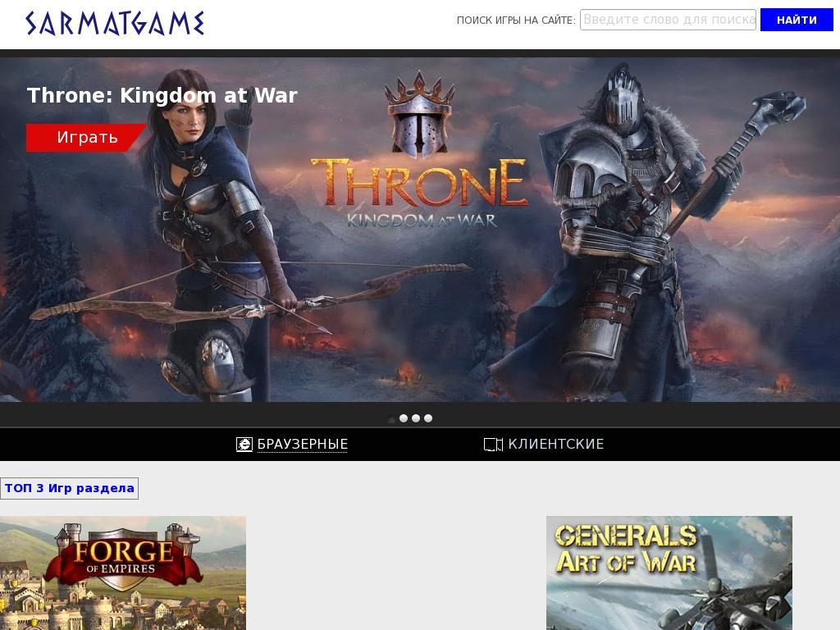Focus the game search input field
840x630 pixels.
pos(668,20)
